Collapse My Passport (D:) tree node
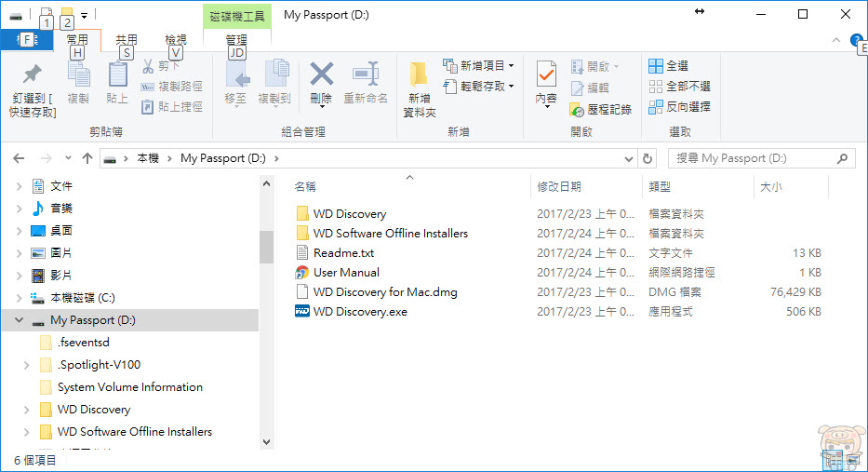Image resolution: width=868 pixels, height=472 pixels. [x=19, y=320]
